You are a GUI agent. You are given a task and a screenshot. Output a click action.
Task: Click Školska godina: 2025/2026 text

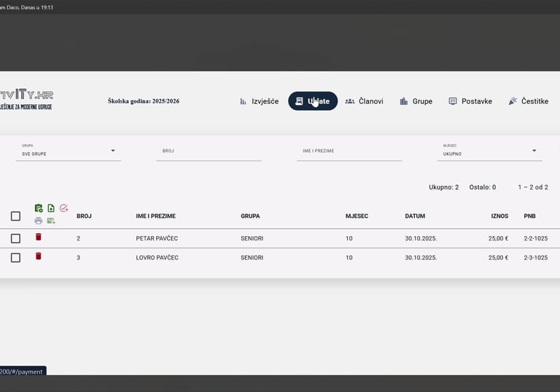144,101
